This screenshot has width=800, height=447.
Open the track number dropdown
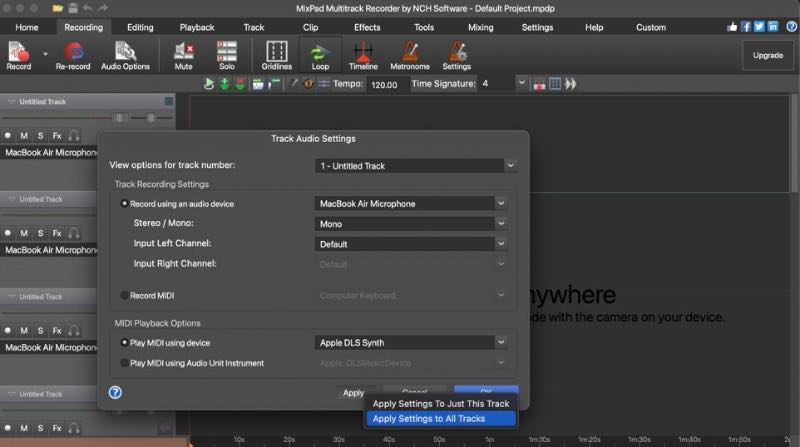click(x=414, y=165)
